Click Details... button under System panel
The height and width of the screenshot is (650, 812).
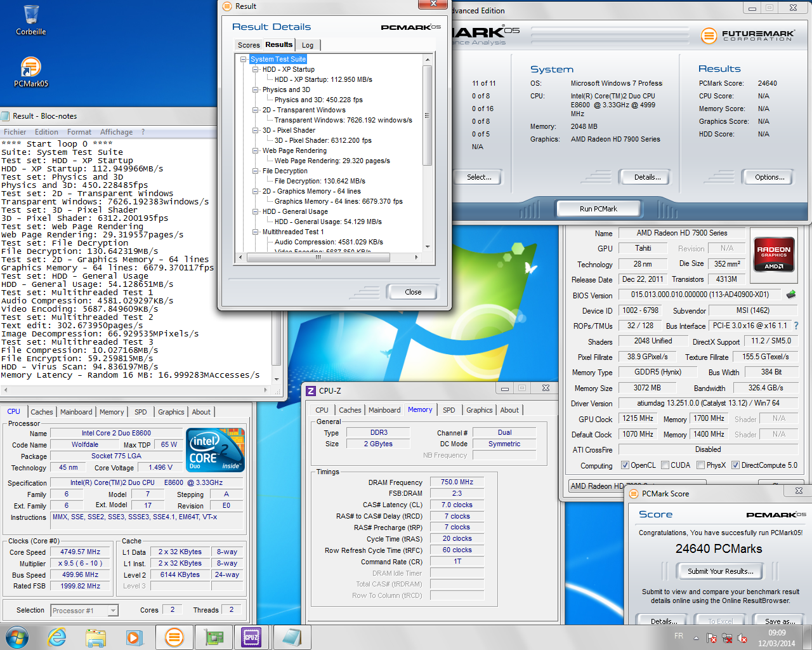tap(647, 177)
